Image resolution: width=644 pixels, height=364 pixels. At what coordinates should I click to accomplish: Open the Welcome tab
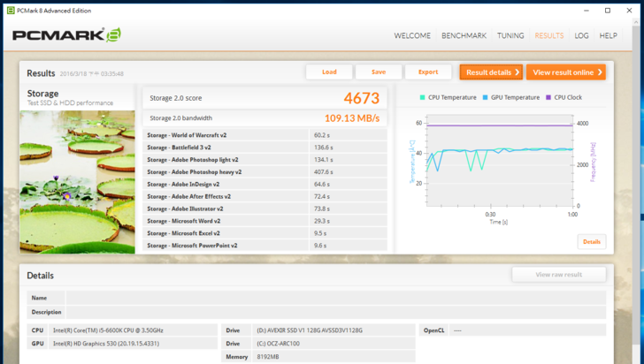tap(412, 36)
